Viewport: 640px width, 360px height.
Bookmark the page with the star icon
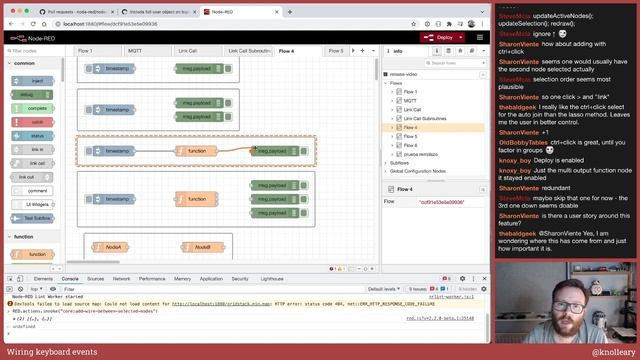tap(413, 24)
